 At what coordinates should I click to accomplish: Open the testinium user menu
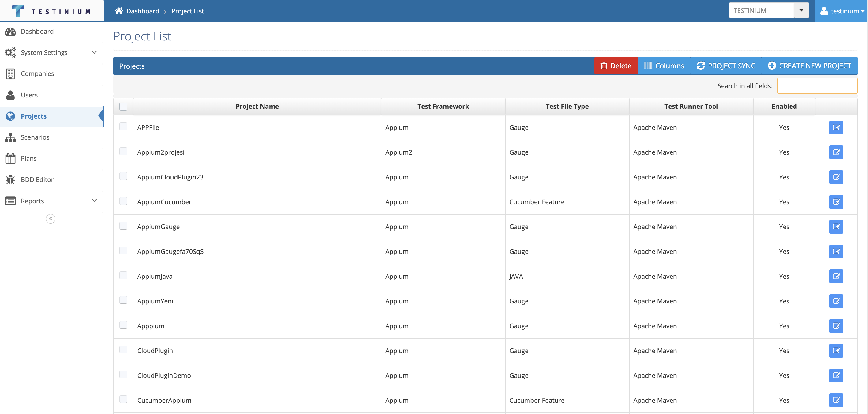coord(841,11)
